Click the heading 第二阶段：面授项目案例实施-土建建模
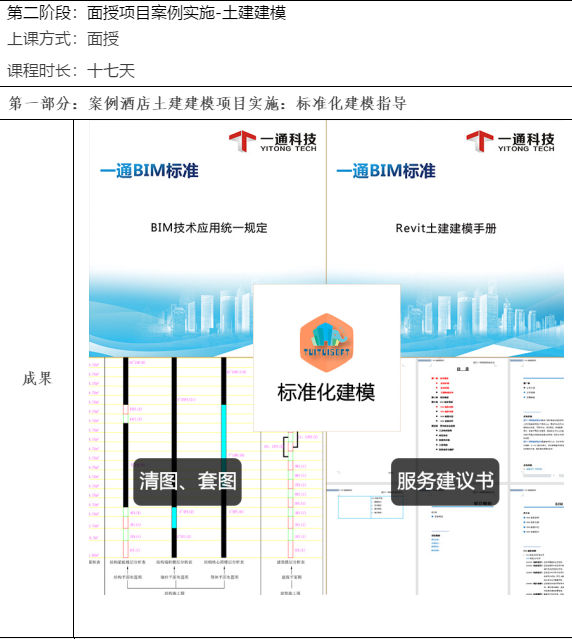572x639 pixels. [x=147, y=13]
